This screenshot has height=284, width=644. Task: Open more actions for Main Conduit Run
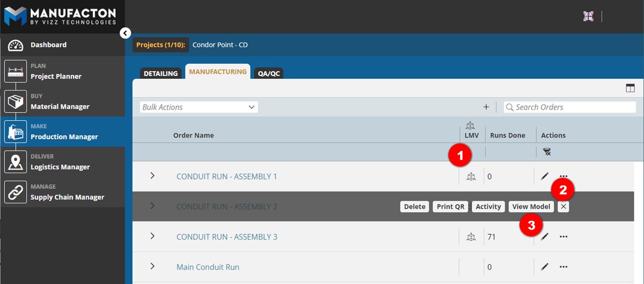(x=563, y=266)
